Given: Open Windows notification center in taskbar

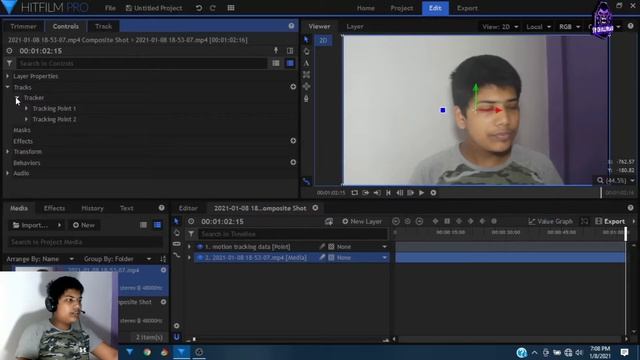Looking at the screenshot, I should coord(624,352).
